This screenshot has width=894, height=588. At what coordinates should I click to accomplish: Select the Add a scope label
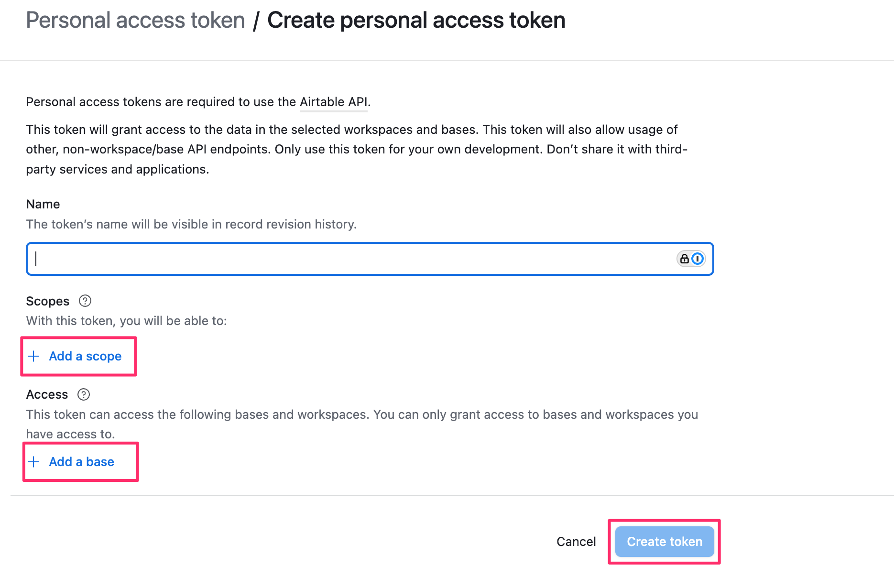coord(85,356)
